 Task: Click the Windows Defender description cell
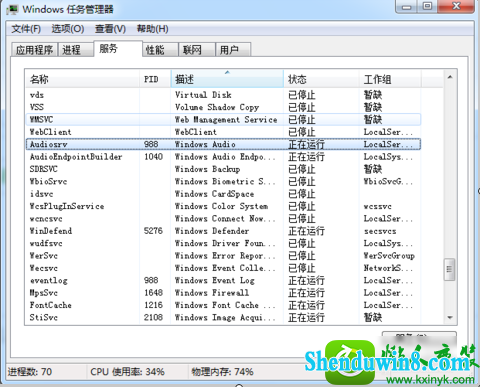point(212,231)
